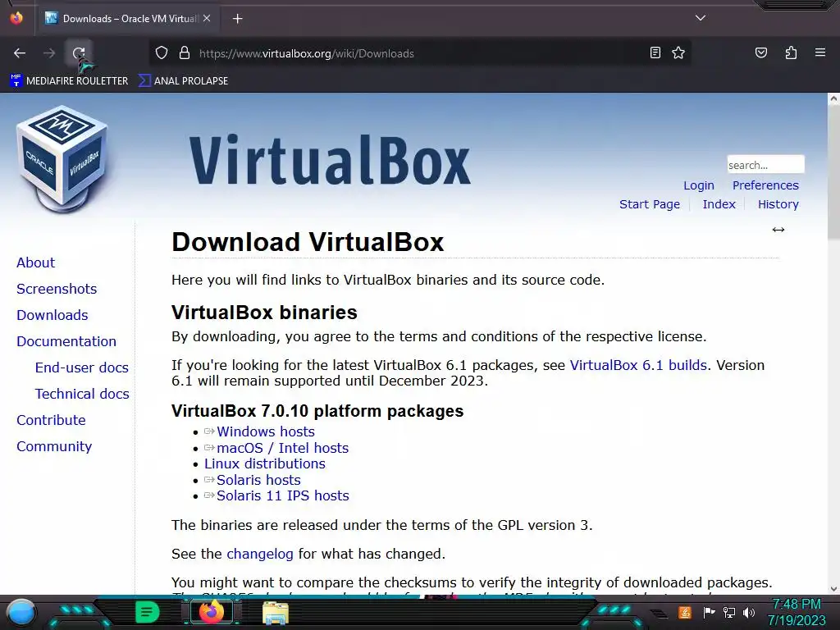Close the Downloads – Oracle VM VirtualBox tab

pos(207,18)
